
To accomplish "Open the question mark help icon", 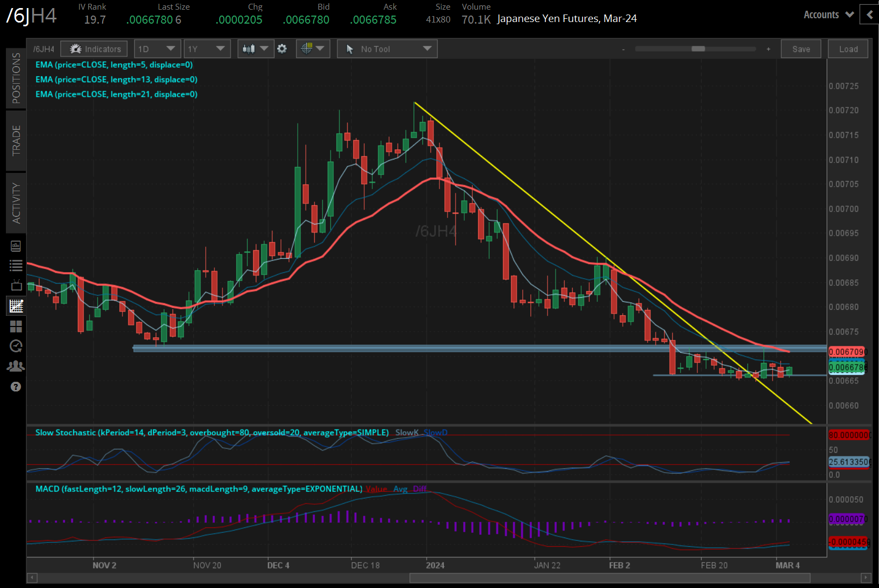I will (16, 387).
